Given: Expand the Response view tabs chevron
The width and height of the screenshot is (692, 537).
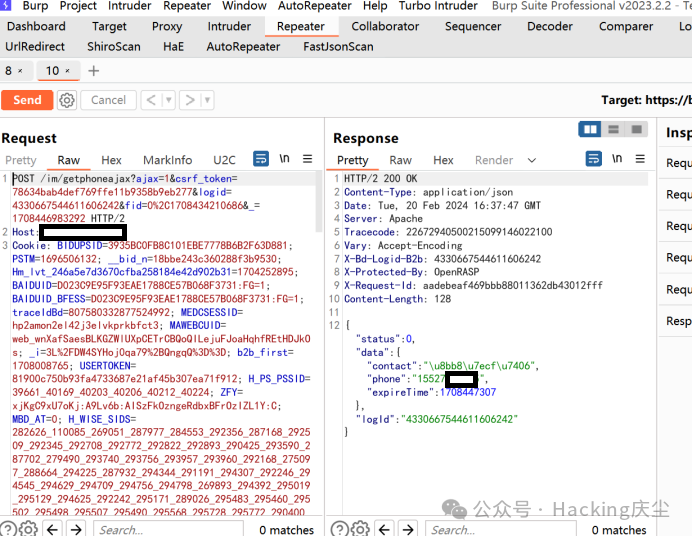Looking at the screenshot, I should pos(532,160).
